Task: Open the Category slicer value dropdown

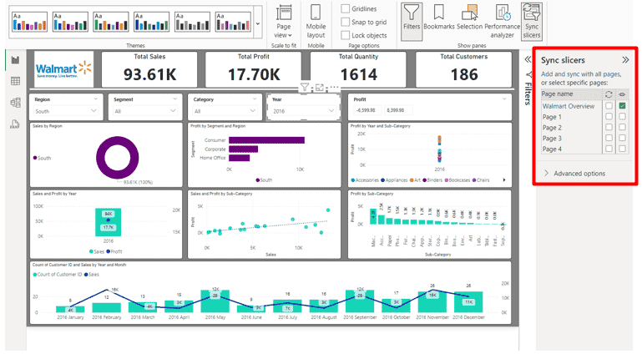Action: (225, 111)
